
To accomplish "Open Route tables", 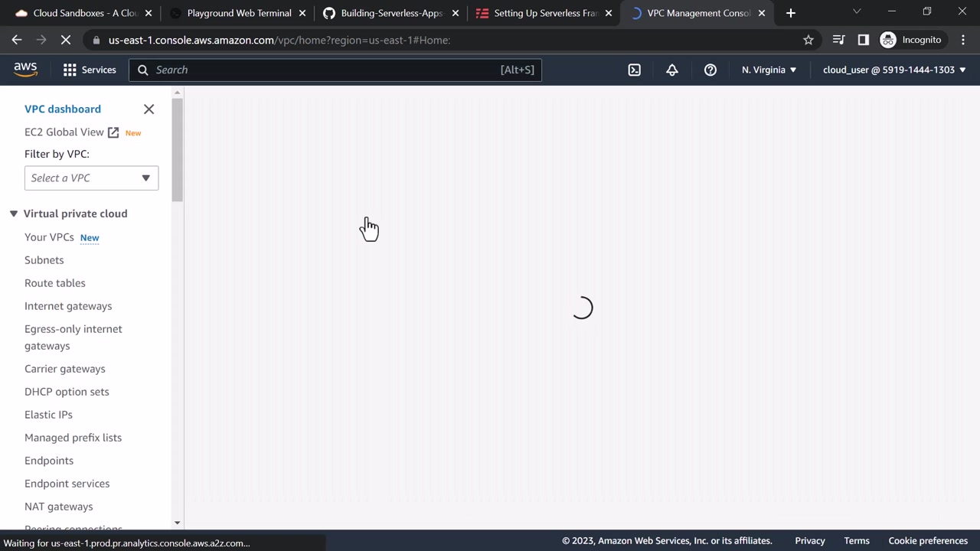I will (55, 283).
